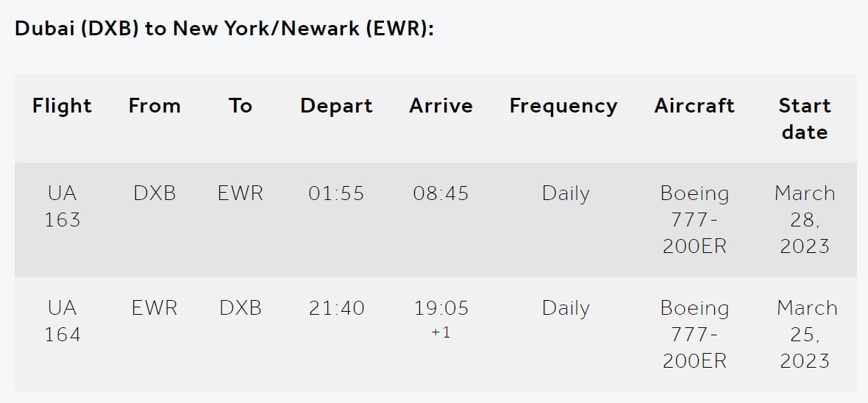Click Daily frequency in the UA 163 row
The width and height of the screenshot is (868, 403).
point(565,194)
